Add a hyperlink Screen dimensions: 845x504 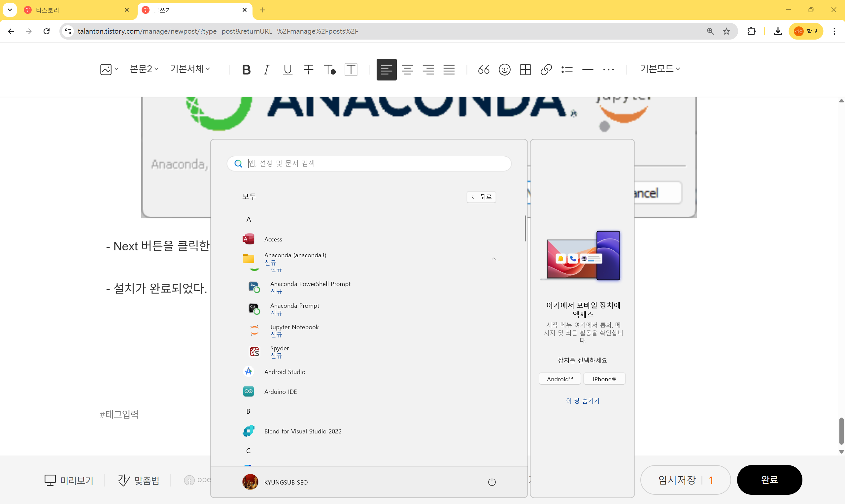[x=546, y=70]
